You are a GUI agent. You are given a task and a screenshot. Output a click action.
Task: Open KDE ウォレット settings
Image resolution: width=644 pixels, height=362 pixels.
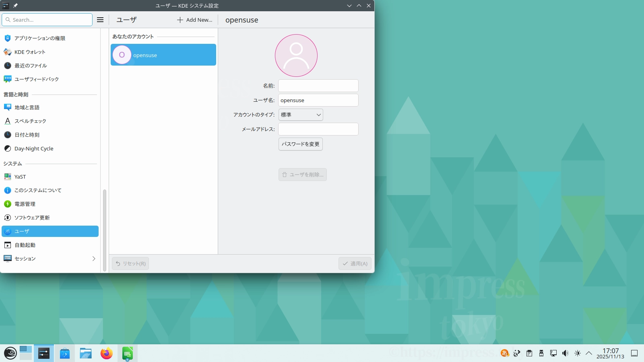click(x=50, y=52)
